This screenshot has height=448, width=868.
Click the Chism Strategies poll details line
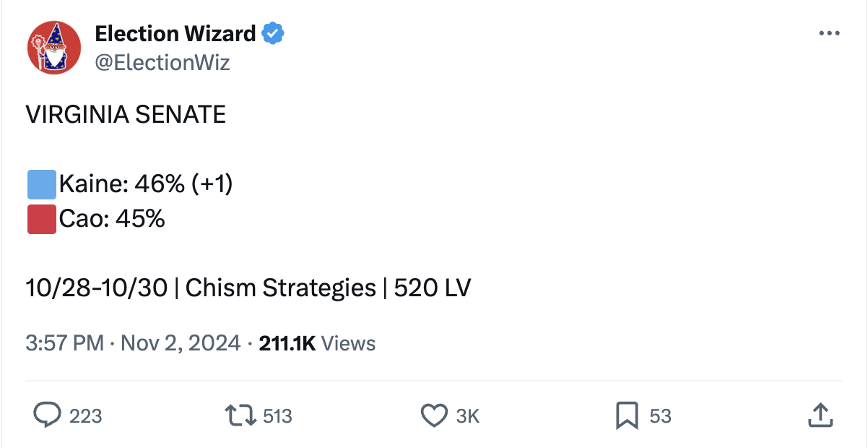248,288
